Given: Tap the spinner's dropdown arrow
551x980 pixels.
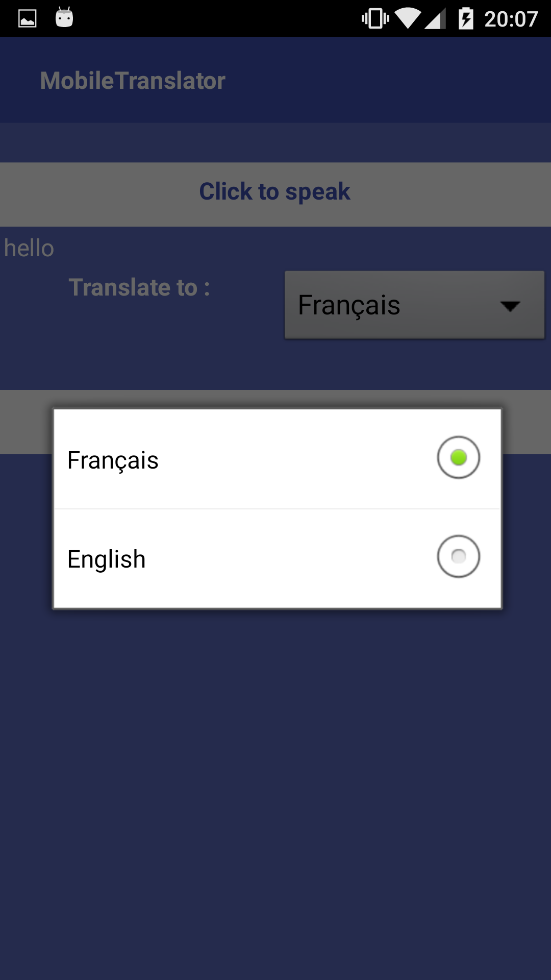Looking at the screenshot, I should [x=510, y=306].
